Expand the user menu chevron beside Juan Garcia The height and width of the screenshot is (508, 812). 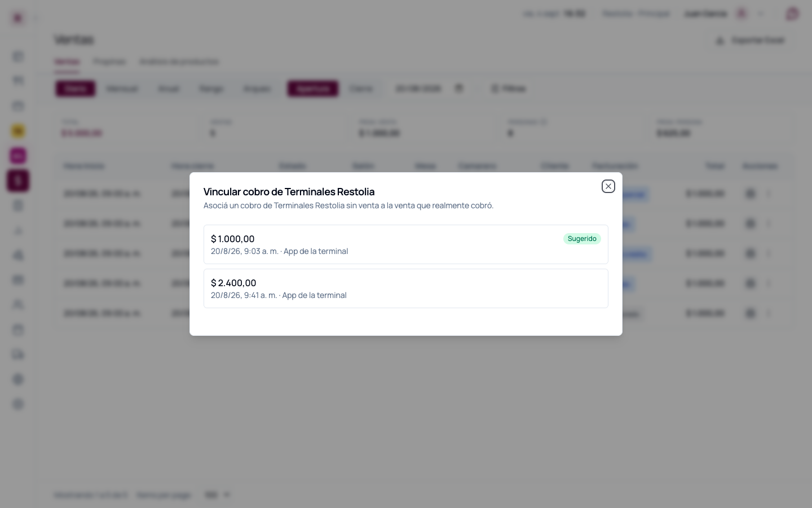point(761,14)
